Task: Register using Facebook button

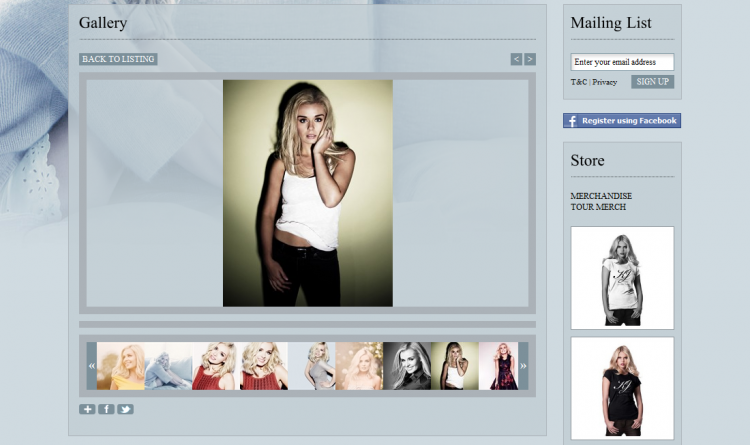Action: 622,121
